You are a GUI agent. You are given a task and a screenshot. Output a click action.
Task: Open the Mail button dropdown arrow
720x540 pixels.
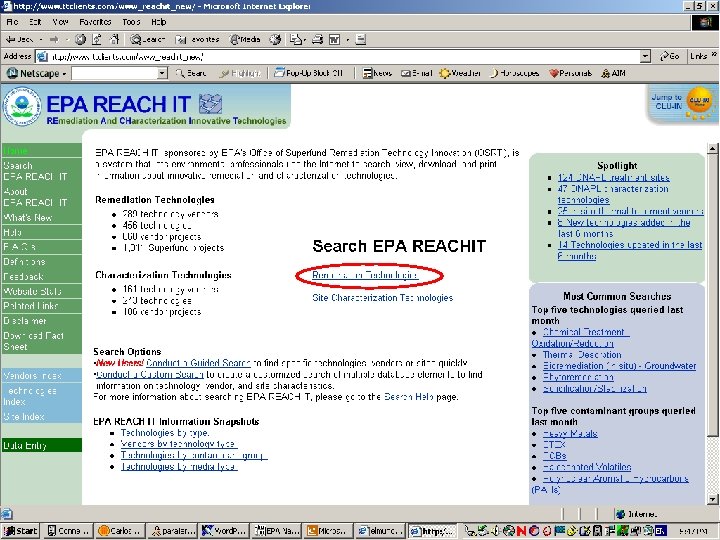305,40
